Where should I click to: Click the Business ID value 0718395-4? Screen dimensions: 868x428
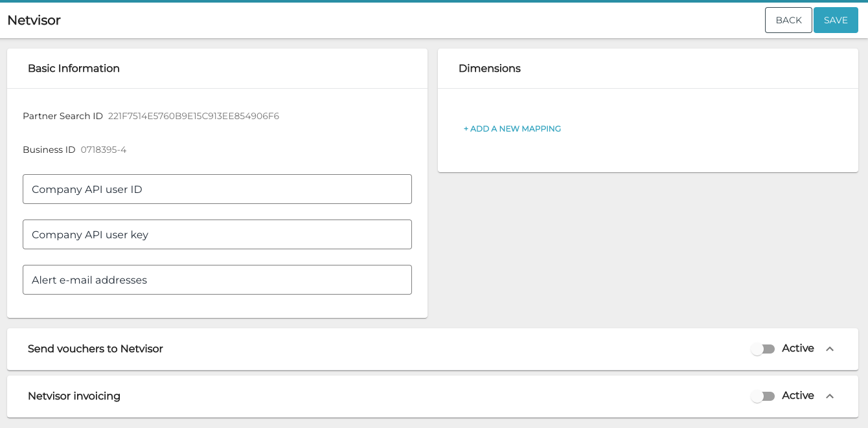click(103, 150)
